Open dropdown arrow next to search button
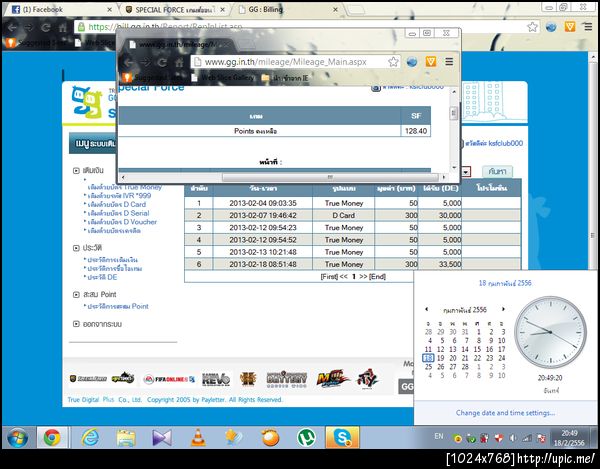 [466, 172]
